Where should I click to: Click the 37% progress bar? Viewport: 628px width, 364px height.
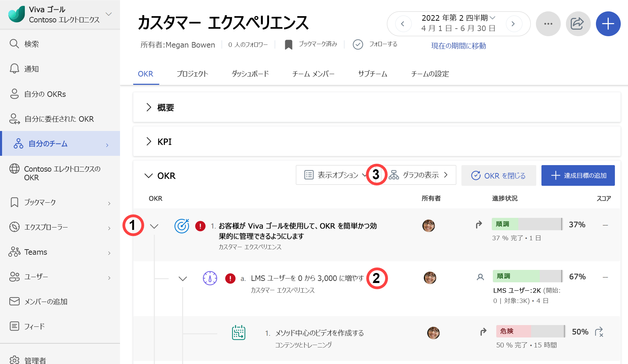point(527,224)
